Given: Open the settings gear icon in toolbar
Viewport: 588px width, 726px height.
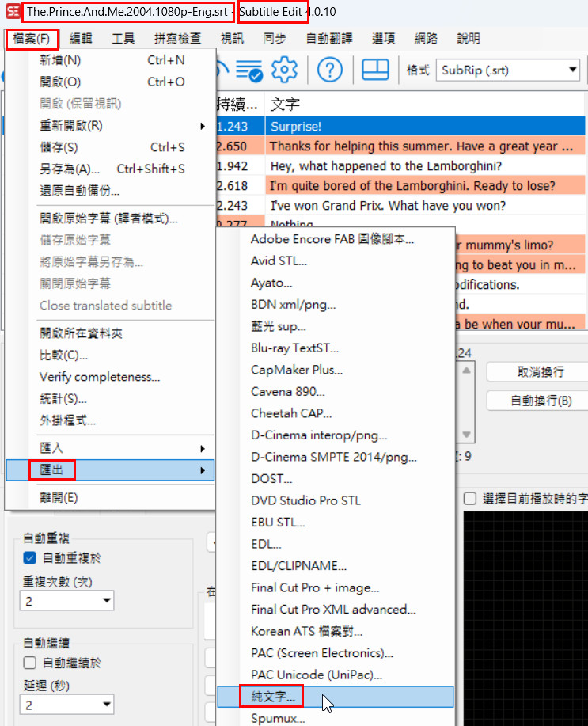Looking at the screenshot, I should tap(284, 70).
